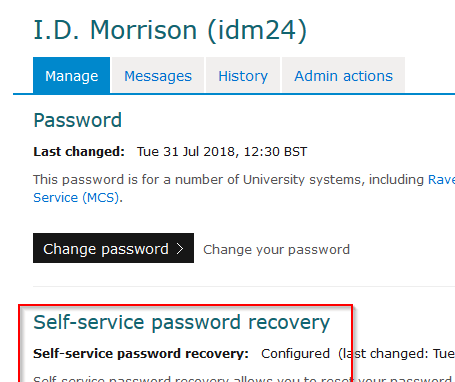Follow the Service (MCS) link
Viewport: 455px width, 382px height.
coord(76,198)
